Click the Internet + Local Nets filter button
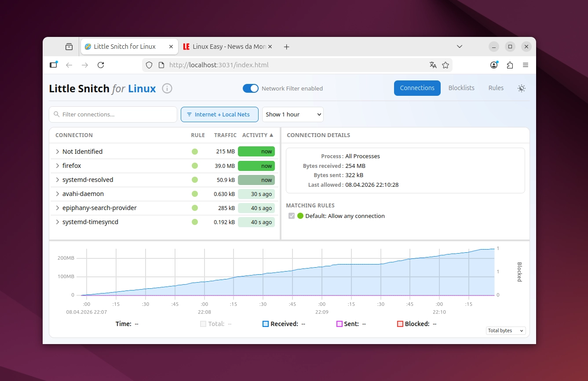This screenshot has height=381, width=588. 219,114
